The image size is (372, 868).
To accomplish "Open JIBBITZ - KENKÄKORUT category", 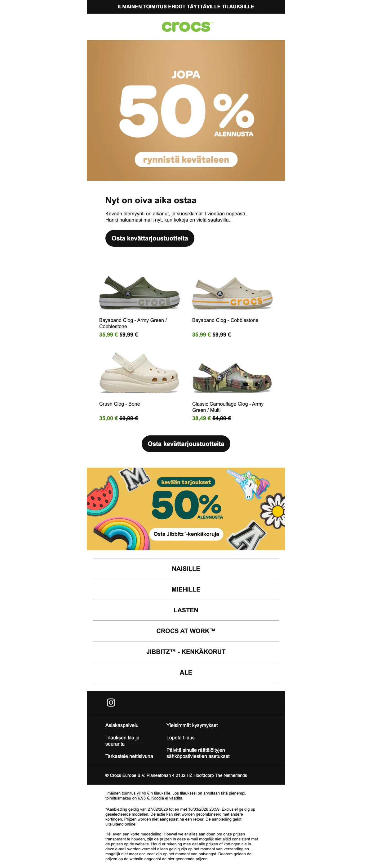I will [186, 652].
